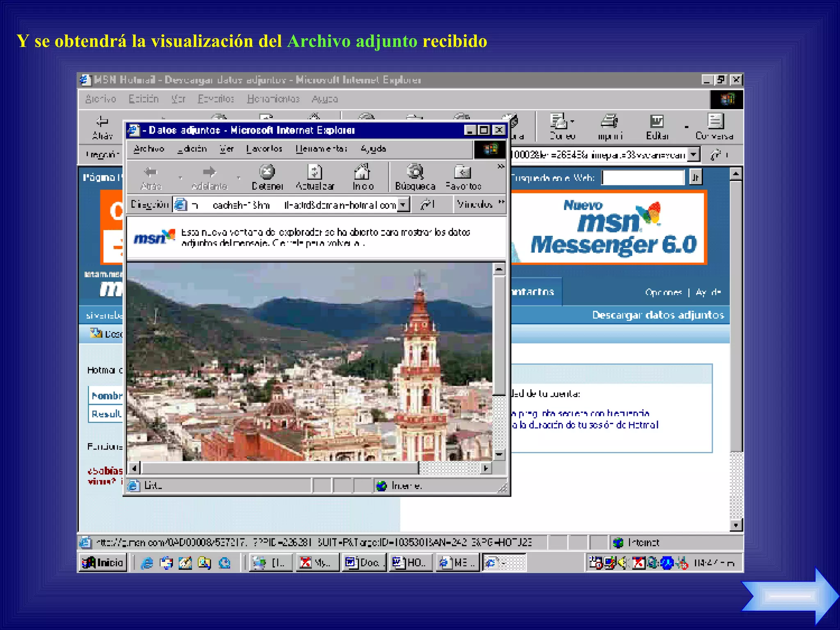Screen dimensions: 840x630
Task: Switch to the Doc taskbar button
Action: (x=364, y=562)
